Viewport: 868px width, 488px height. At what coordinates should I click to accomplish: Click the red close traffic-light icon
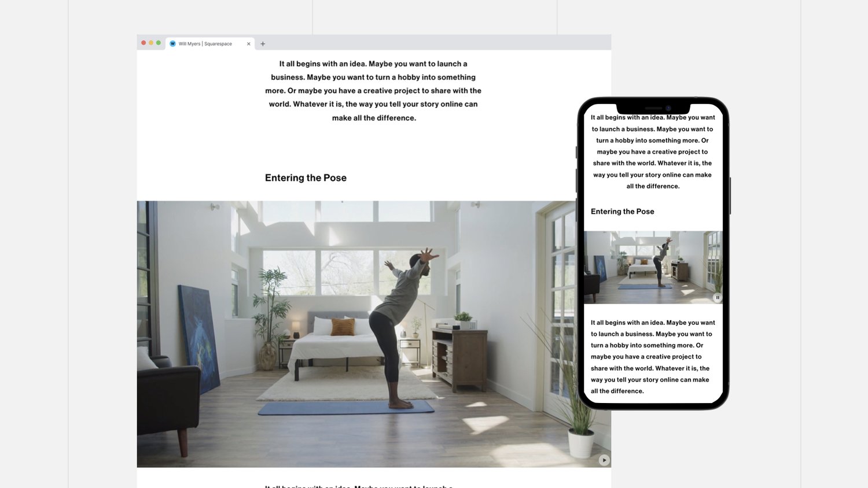143,42
